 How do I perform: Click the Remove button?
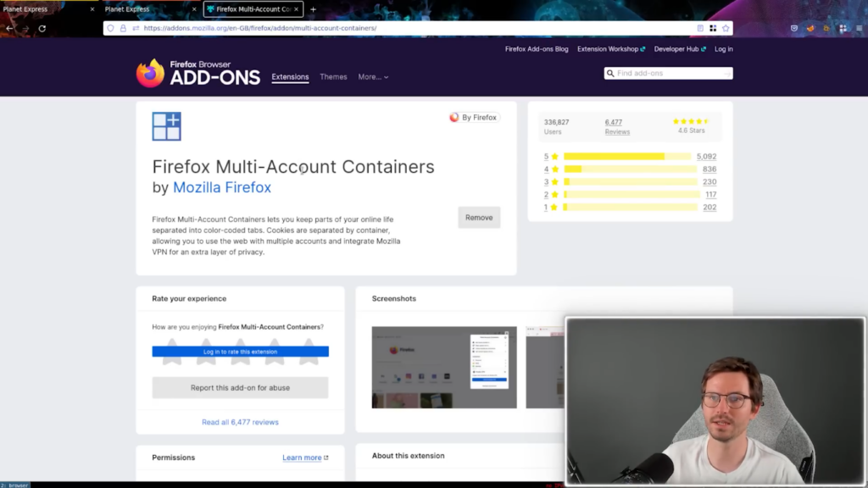[x=479, y=218]
